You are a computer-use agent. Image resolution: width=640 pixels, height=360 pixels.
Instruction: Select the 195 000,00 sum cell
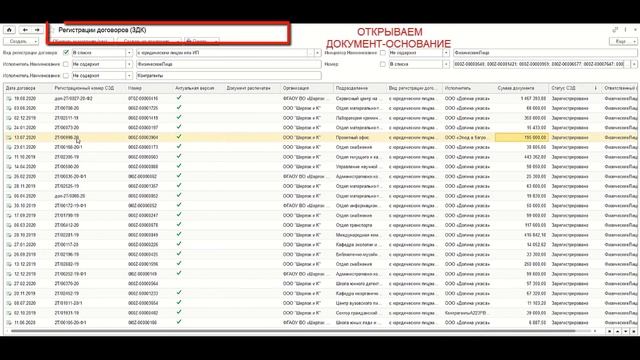(x=522, y=138)
